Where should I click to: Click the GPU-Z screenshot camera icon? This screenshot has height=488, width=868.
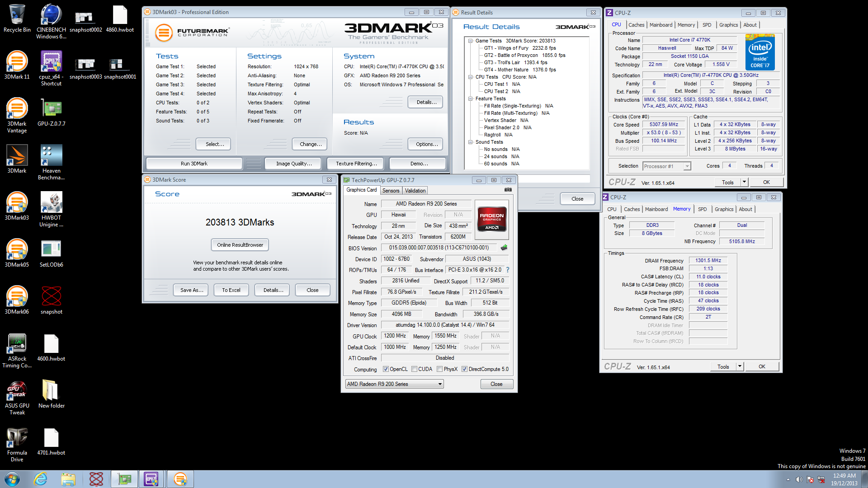508,190
